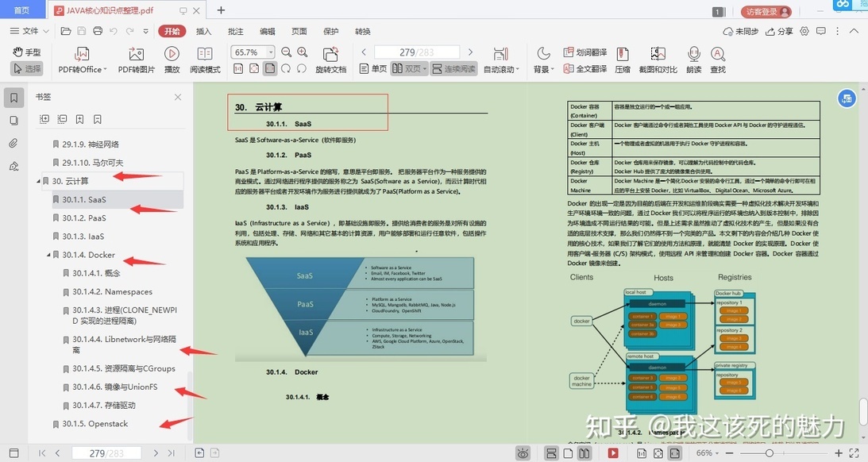Open the PDF转Office converter tool
The width and height of the screenshot is (868, 462).
tap(82, 60)
